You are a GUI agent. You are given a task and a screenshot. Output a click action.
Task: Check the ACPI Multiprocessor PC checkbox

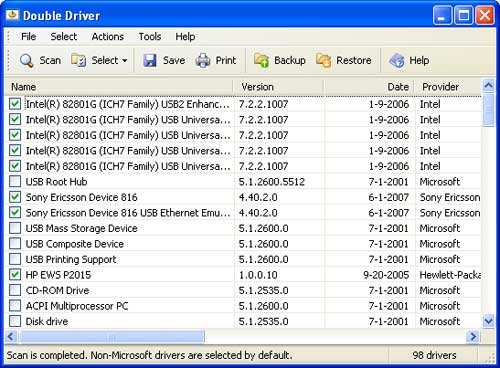coord(15,306)
